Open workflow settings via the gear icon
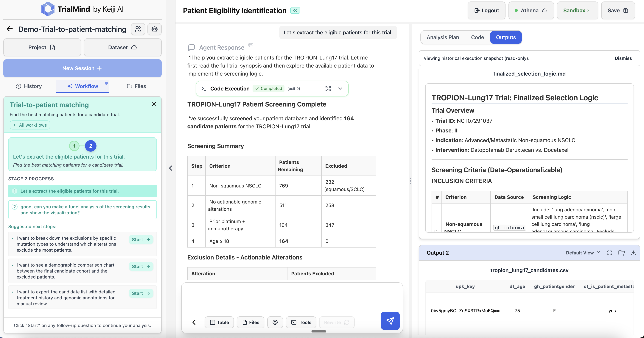Screen dimensions: 644x338 pyautogui.click(x=155, y=29)
